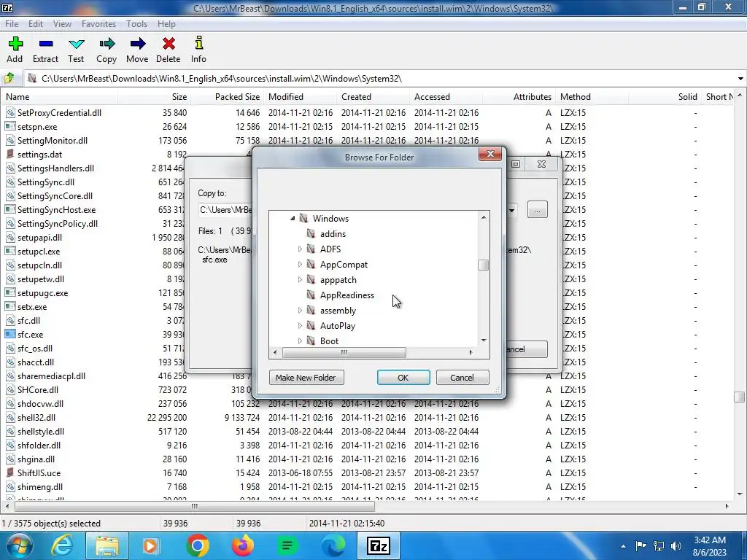Screen dimensions: 747x560
Task: Open the Copy to path dropdown
Action: pyautogui.click(x=513, y=210)
